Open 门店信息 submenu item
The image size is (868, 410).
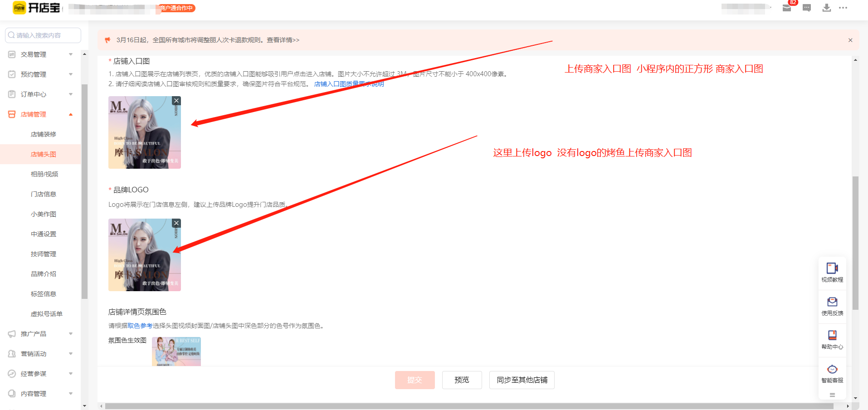point(44,194)
